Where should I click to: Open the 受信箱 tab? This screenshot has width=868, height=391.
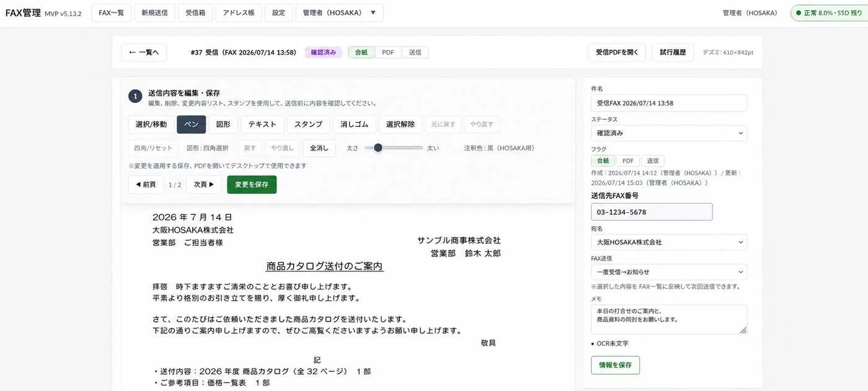tap(195, 12)
